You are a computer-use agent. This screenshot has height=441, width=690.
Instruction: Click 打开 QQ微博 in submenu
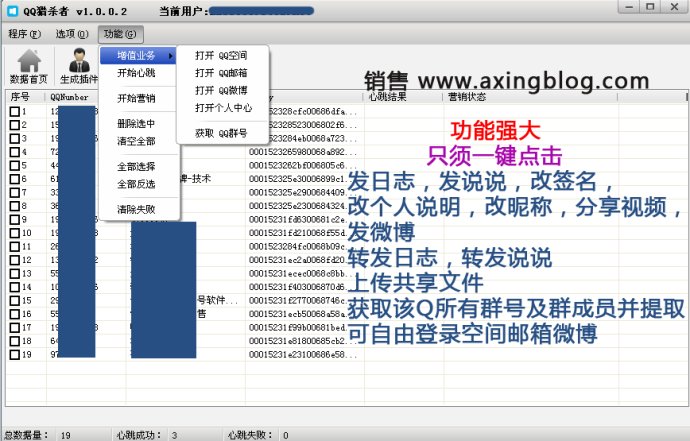tap(221, 90)
